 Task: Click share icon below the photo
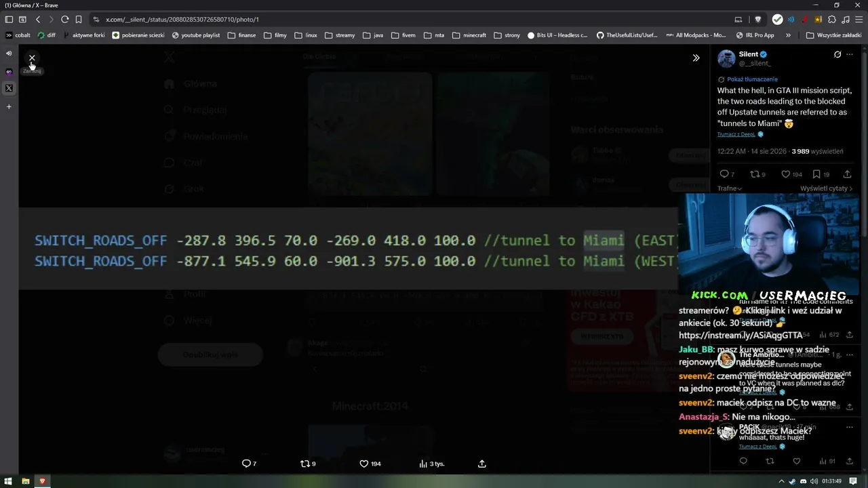coord(482,464)
